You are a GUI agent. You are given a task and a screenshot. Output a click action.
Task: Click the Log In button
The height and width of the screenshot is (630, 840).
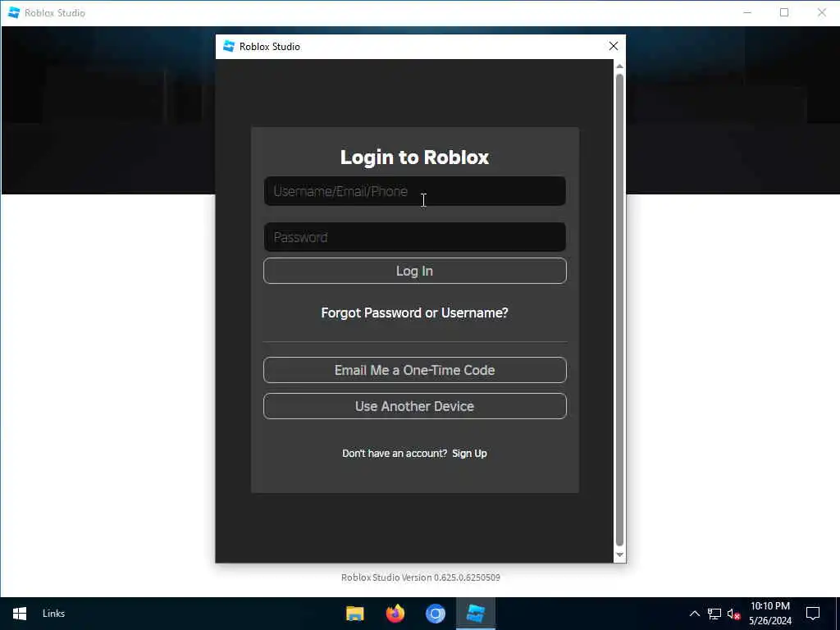coord(414,271)
